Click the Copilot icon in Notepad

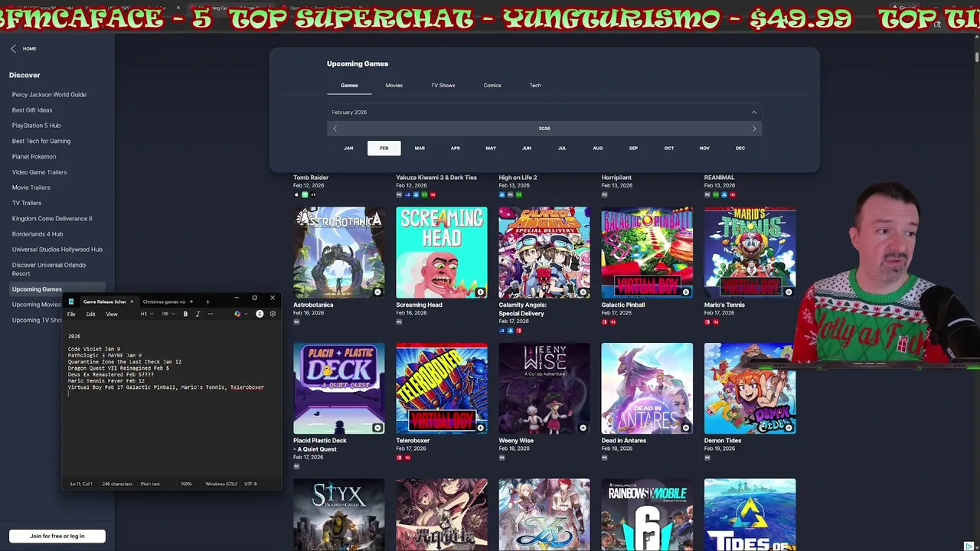coord(237,314)
